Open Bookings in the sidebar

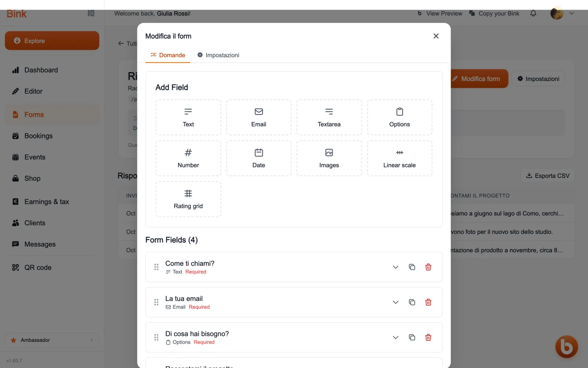tap(52, 136)
